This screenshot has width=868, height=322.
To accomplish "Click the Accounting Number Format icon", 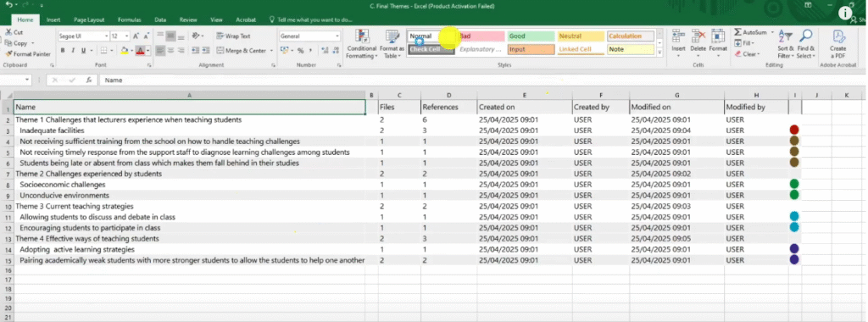I will coord(284,50).
